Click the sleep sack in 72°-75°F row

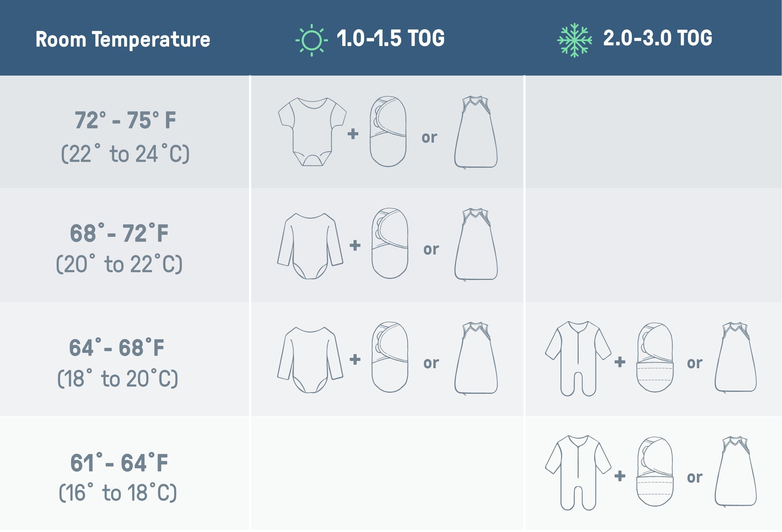coord(476,132)
